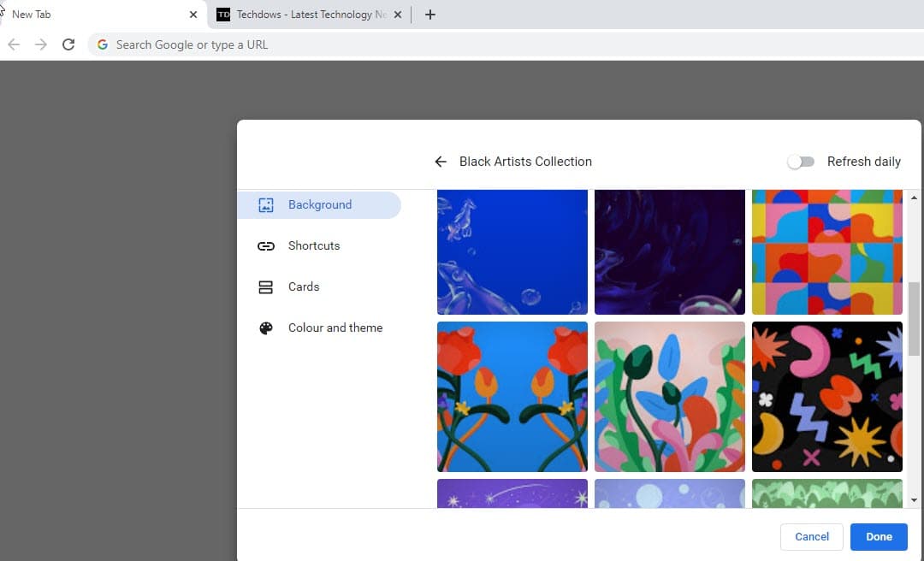Choose the black abstract shapes background
The image size is (924, 561).
(x=826, y=397)
